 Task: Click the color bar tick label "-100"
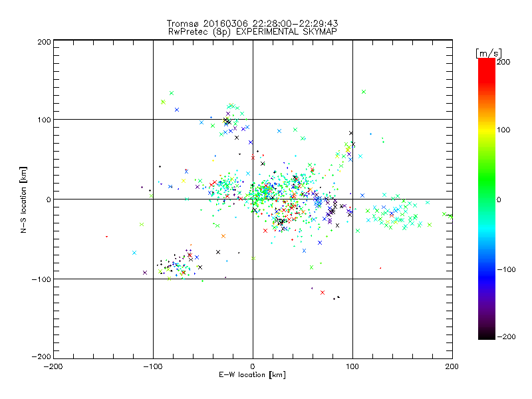(x=506, y=270)
